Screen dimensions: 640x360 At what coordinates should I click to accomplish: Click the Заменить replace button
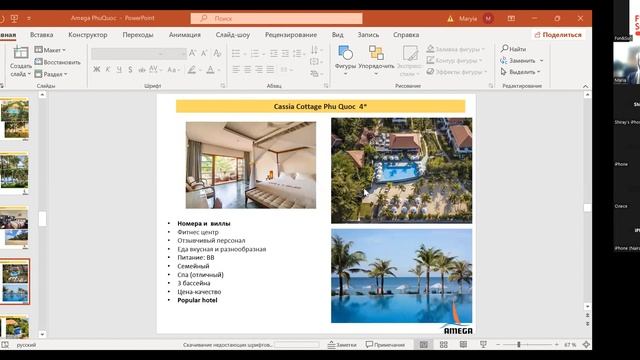(x=518, y=60)
